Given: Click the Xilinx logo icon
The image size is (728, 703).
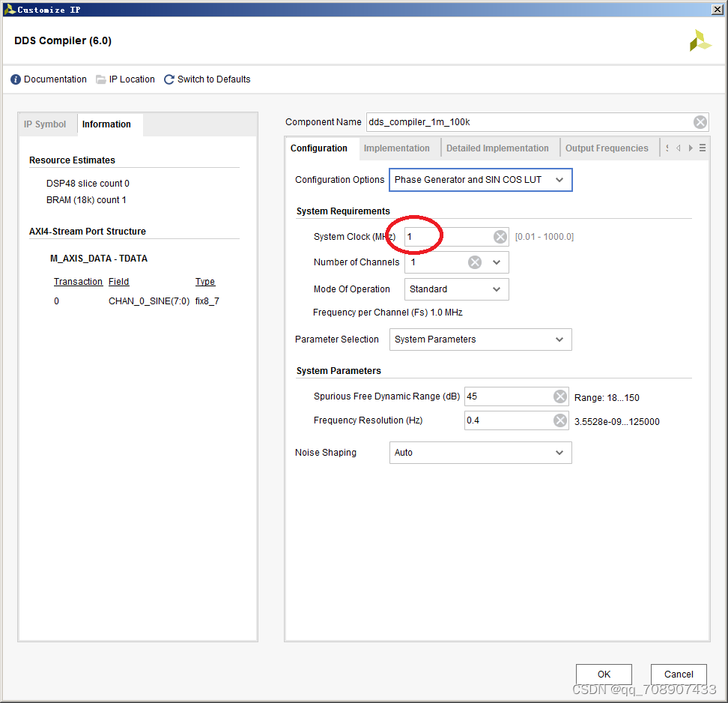Looking at the screenshot, I should click(700, 40).
